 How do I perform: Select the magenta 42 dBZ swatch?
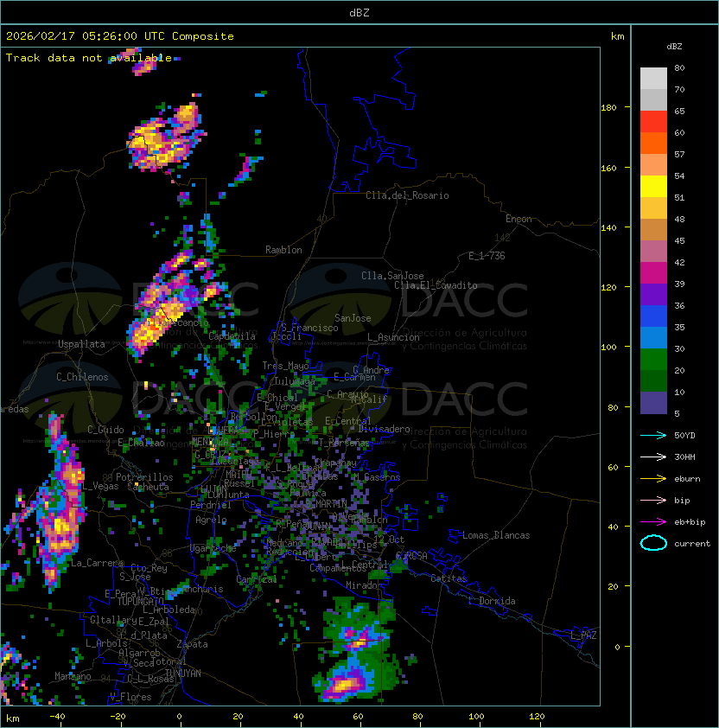[x=653, y=273]
